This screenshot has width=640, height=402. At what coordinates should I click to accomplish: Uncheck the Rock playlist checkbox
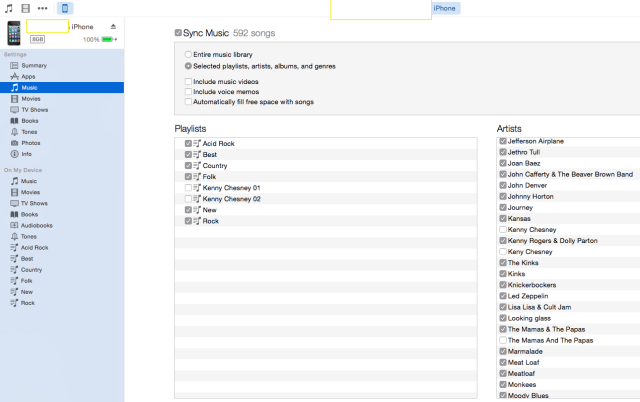pyautogui.click(x=188, y=221)
